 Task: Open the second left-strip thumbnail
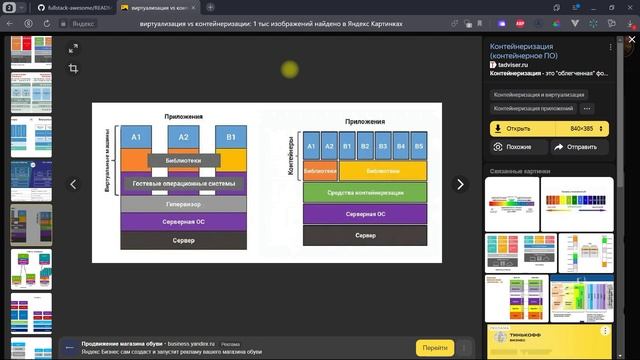click(x=31, y=93)
